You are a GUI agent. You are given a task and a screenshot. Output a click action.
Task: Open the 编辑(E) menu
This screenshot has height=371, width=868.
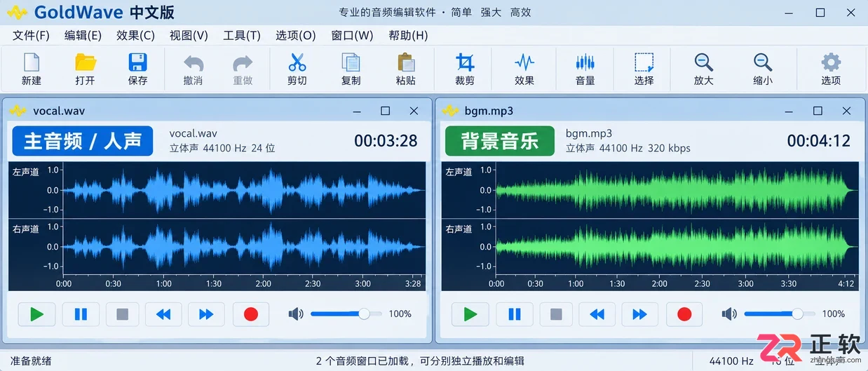tap(83, 35)
